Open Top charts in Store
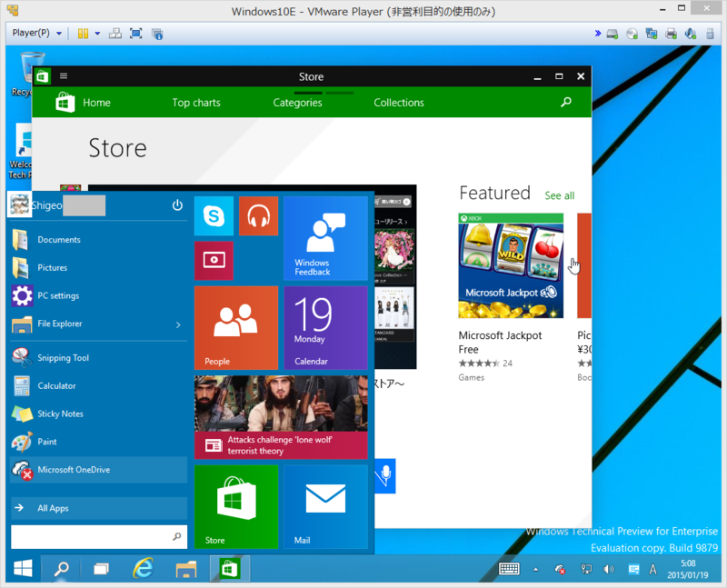Viewport: 727px width, 588px height. [x=196, y=103]
